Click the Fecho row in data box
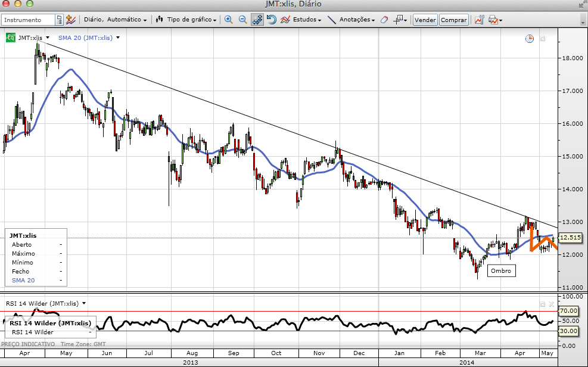Screen dimensions: 588x367 pyautogui.click(x=36, y=272)
